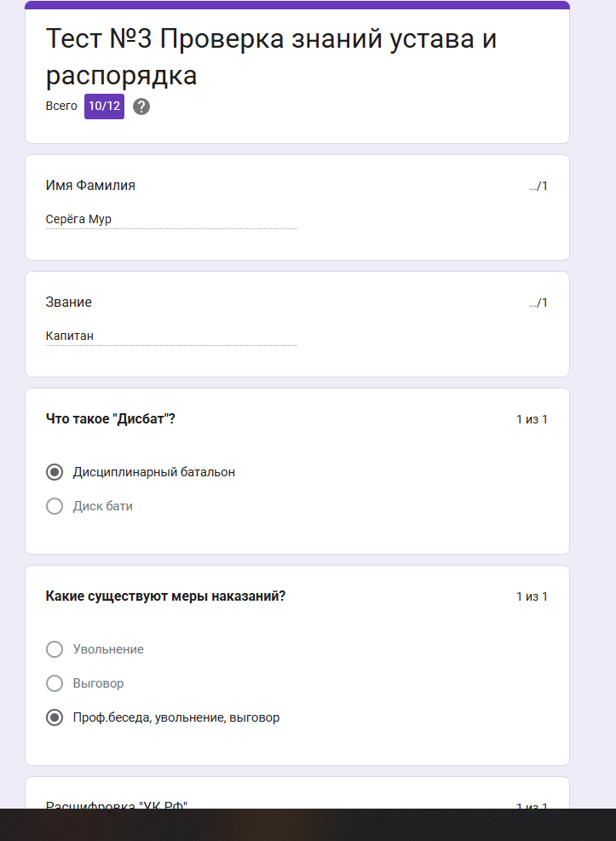
Task: Click the help question mark icon
Action: point(141,107)
